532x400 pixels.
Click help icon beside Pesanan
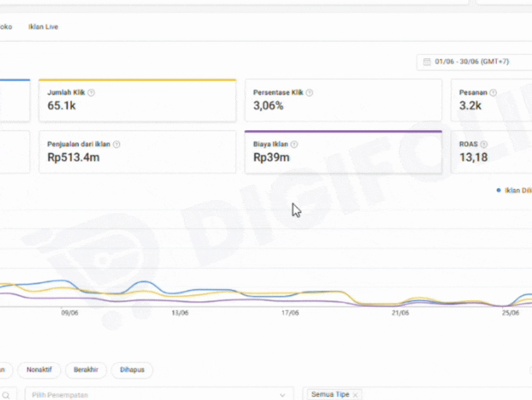[493, 92]
